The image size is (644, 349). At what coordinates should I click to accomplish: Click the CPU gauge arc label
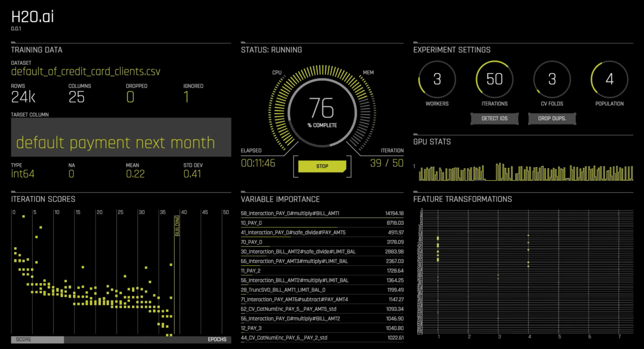pyautogui.click(x=277, y=73)
